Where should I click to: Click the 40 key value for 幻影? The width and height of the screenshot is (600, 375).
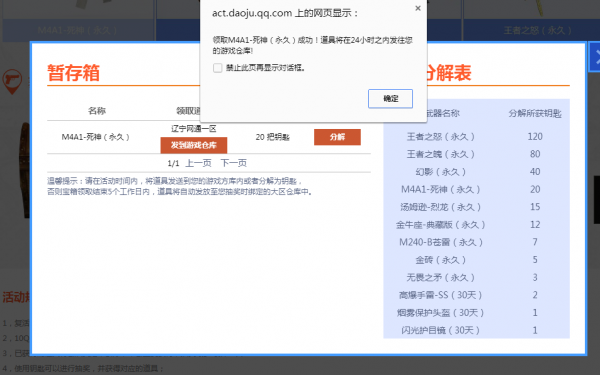point(535,172)
